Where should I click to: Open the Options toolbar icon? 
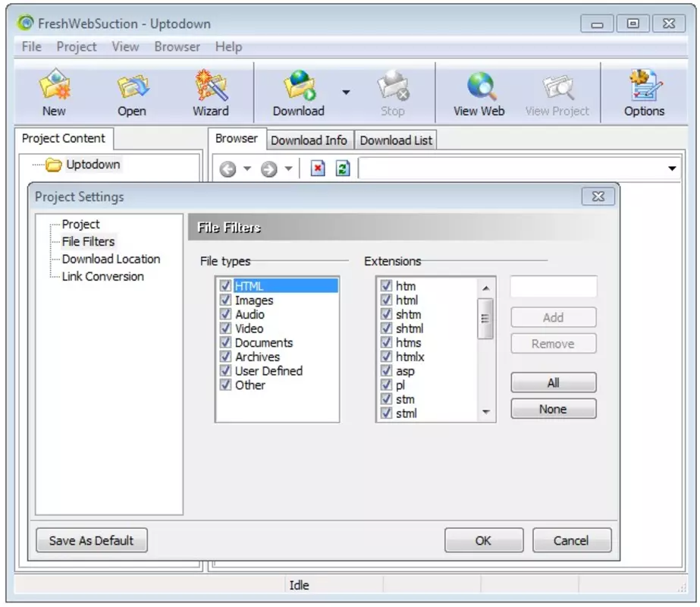(645, 85)
